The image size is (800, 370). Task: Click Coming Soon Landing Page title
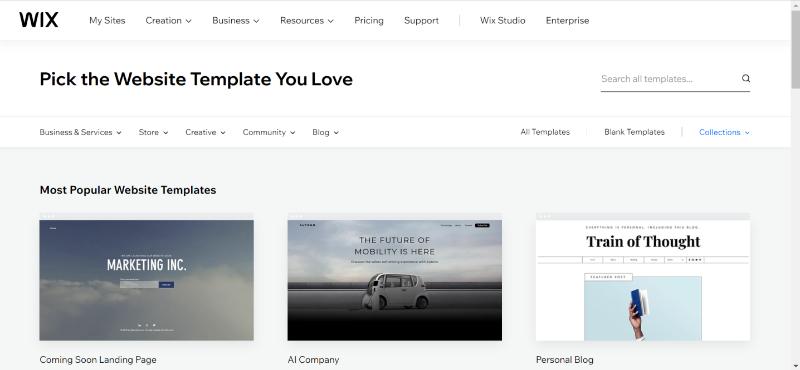pos(98,360)
